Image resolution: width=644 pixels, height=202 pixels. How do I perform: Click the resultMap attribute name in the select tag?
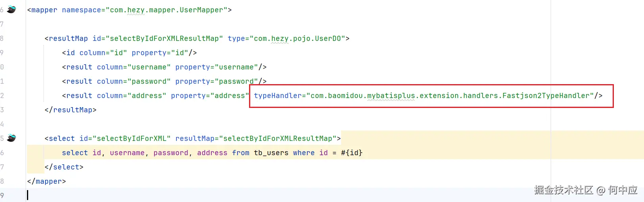(195, 139)
